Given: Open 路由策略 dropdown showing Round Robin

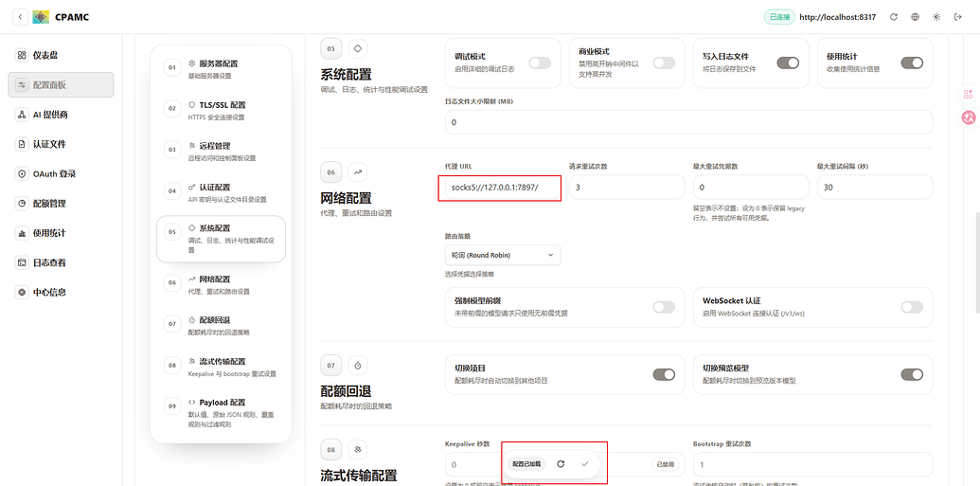Looking at the screenshot, I should pos(503,255).
